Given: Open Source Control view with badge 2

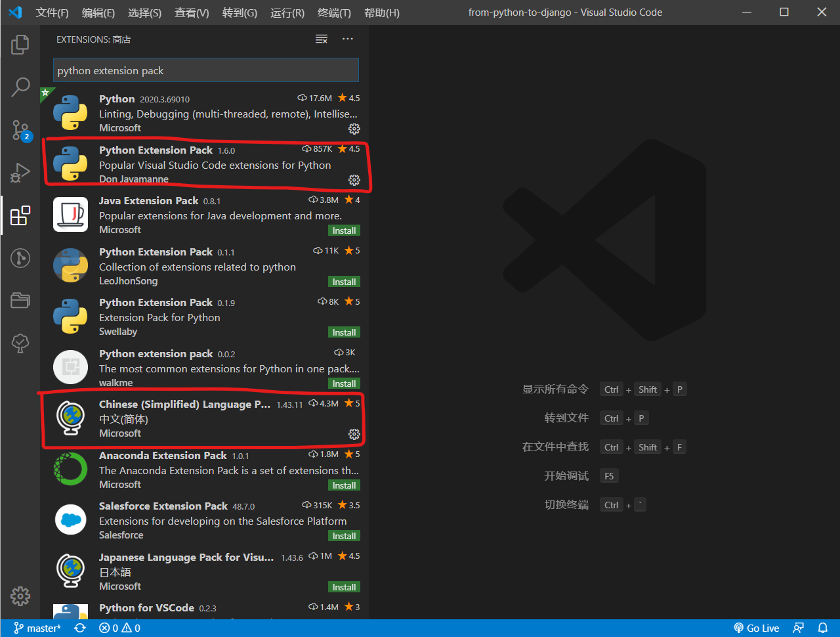Looking at the screenshot, I should click(20, 130).
